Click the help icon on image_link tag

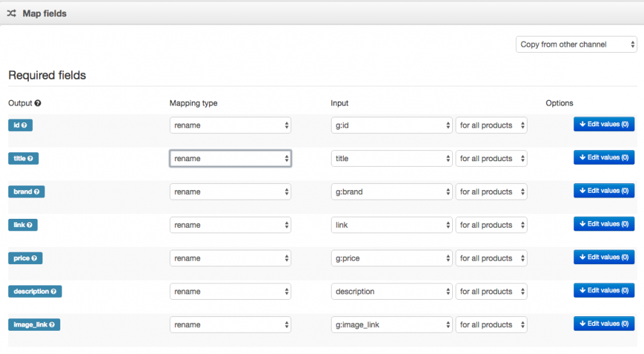pyautogui.click(x=52, y=324)
